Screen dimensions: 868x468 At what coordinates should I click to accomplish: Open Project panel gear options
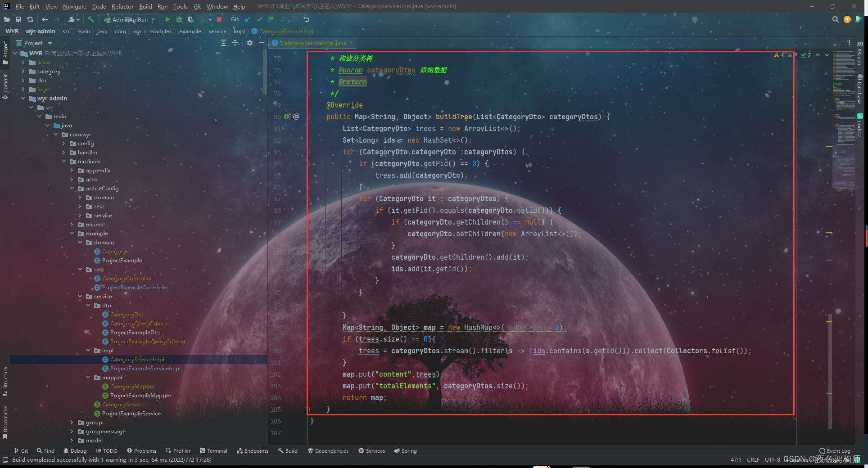(250, 43)
